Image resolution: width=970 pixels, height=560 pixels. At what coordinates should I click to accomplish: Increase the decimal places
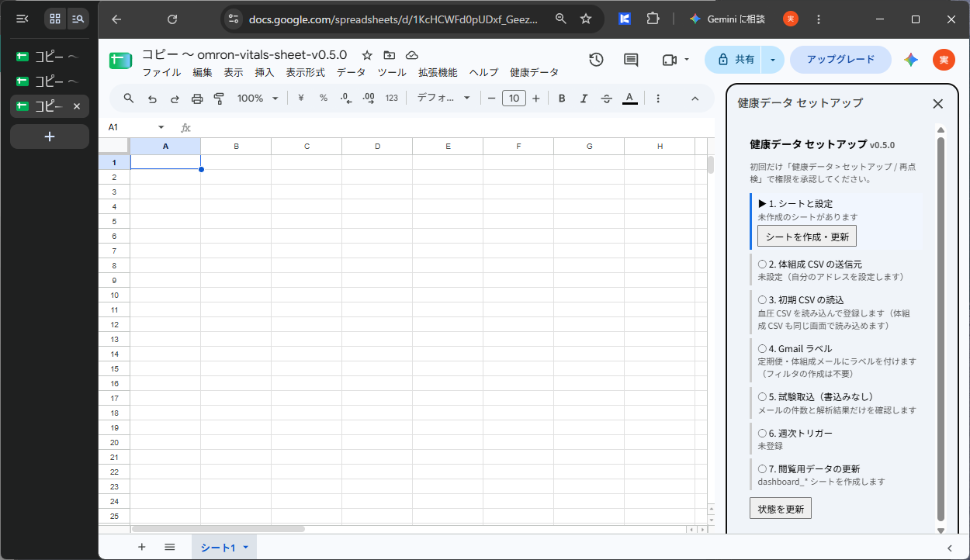(369, 99)
